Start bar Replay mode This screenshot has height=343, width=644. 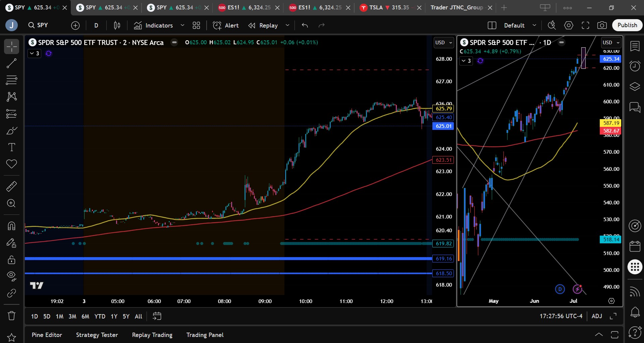click(263, 25)
